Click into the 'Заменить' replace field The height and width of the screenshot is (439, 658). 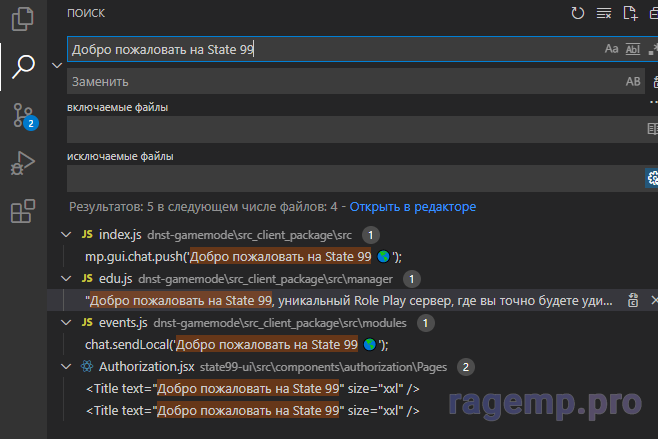point(340,81)
